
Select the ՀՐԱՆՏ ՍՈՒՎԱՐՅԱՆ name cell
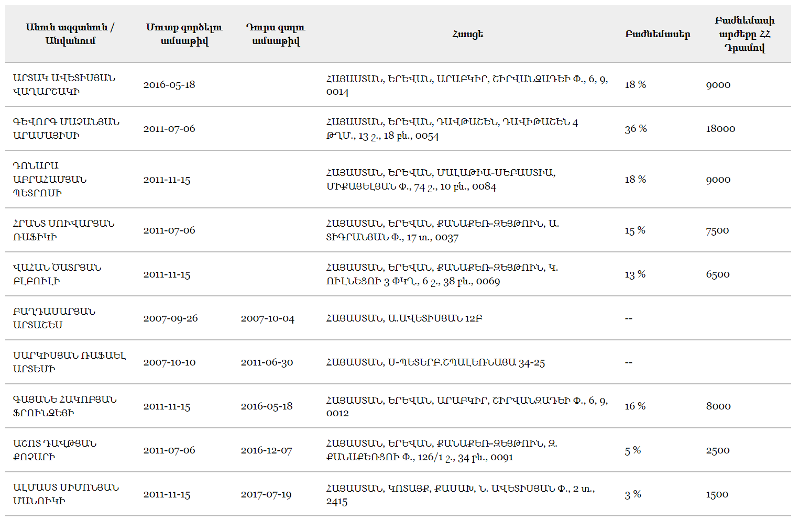64,230
